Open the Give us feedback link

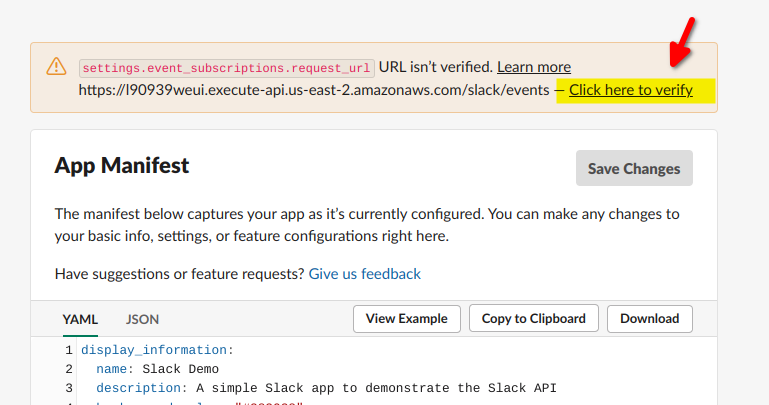coord(364,274)
